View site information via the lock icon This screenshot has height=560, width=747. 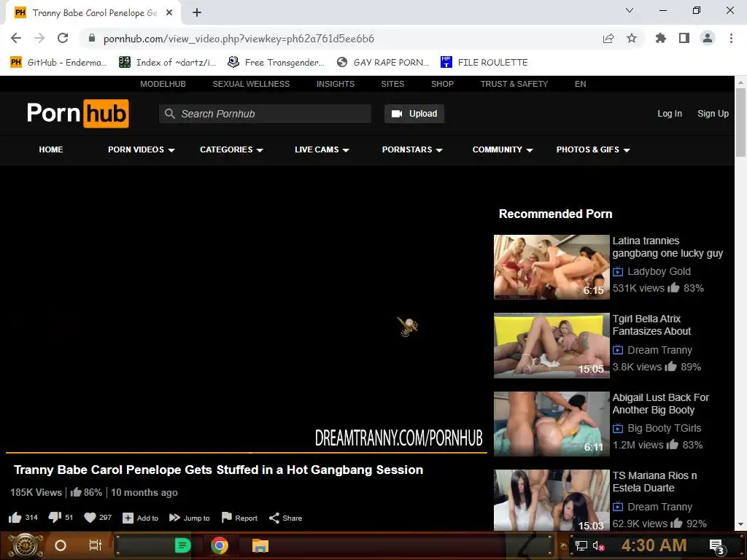pos(92,39)
